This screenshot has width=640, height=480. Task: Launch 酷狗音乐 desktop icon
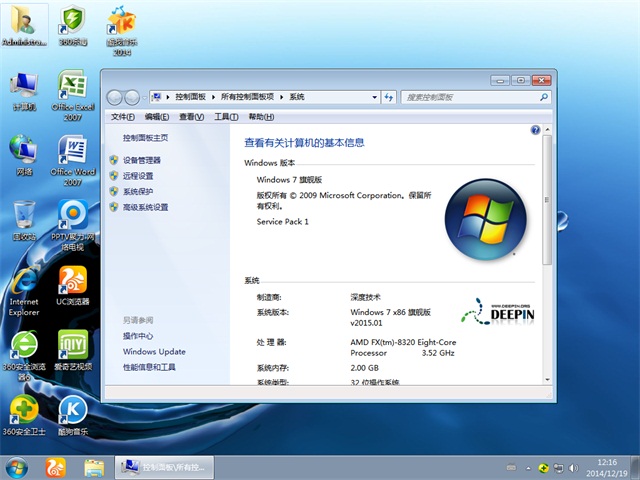pos(72,415)
